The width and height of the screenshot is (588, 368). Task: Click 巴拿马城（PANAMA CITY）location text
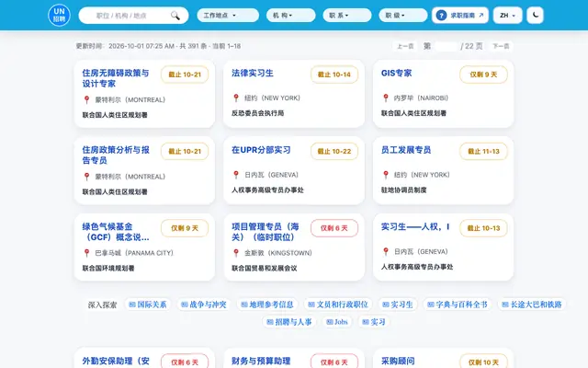click(134, 253)
